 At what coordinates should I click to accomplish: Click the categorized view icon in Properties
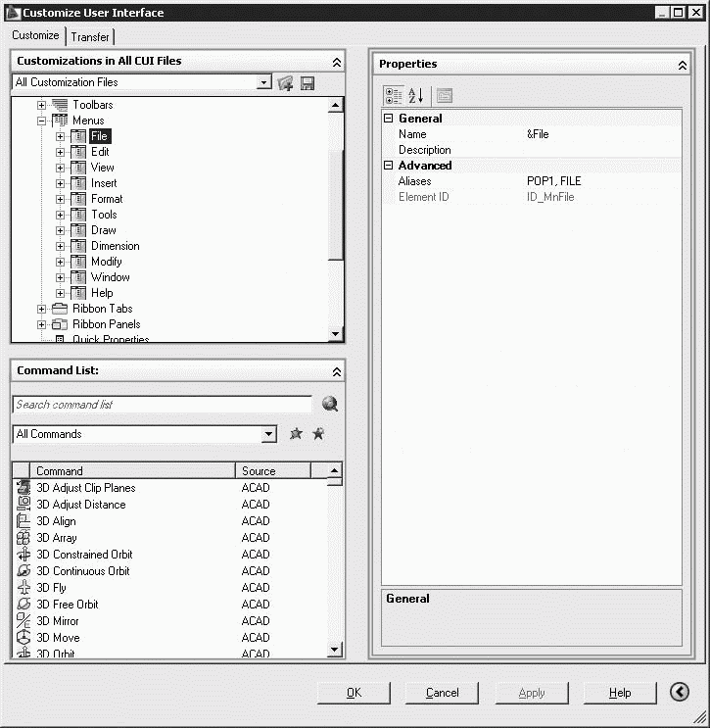click(394, 95)
